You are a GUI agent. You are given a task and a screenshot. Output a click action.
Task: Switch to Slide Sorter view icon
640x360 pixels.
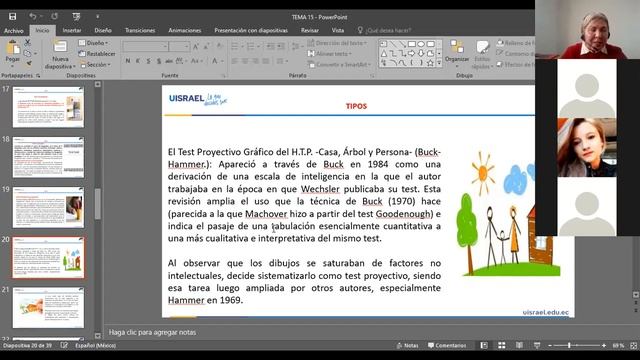point(502,345)
